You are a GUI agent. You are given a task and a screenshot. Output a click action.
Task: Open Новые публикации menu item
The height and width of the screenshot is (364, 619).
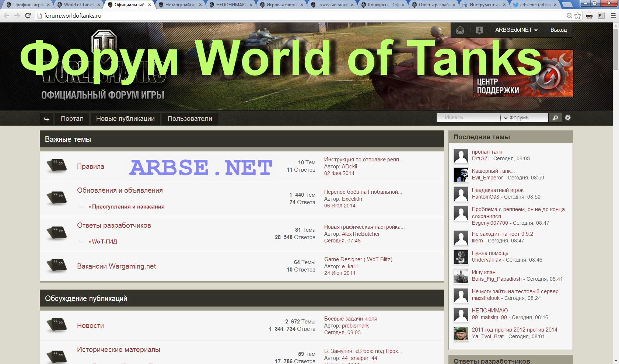pyautogui.click(x=125, y=119)
